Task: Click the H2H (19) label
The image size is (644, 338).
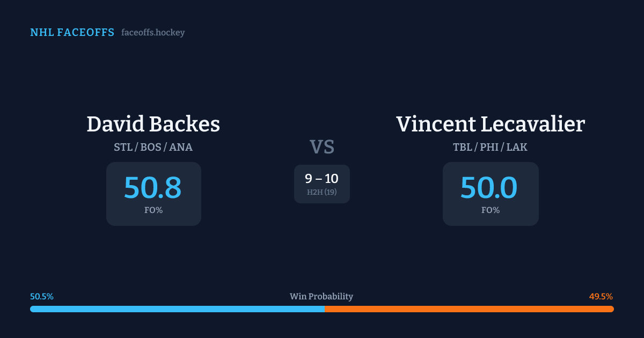Action: click(322, 192)
